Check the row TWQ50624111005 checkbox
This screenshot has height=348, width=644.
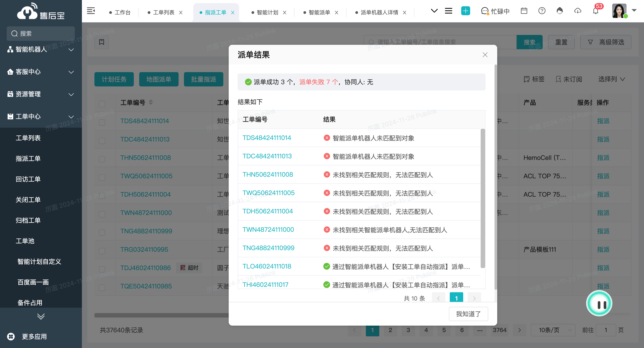[x=102, y=177]
